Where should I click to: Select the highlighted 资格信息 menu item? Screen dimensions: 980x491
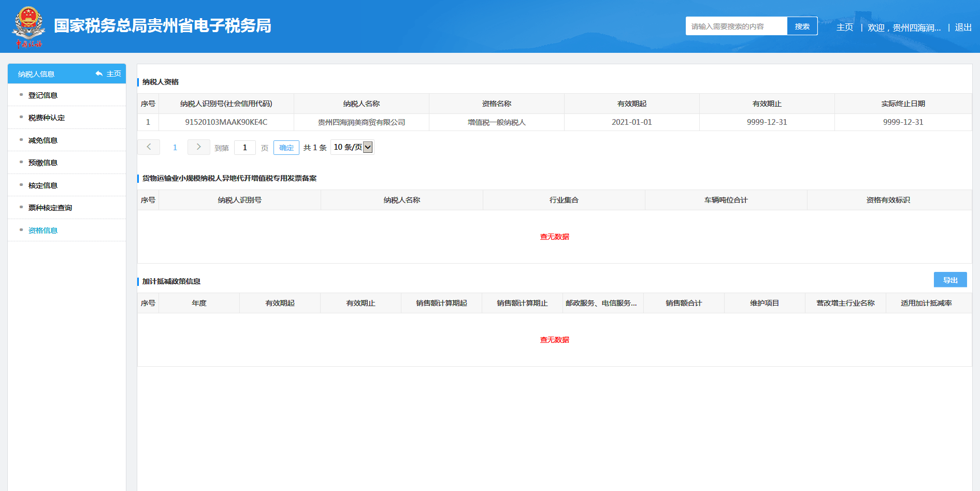43,230
